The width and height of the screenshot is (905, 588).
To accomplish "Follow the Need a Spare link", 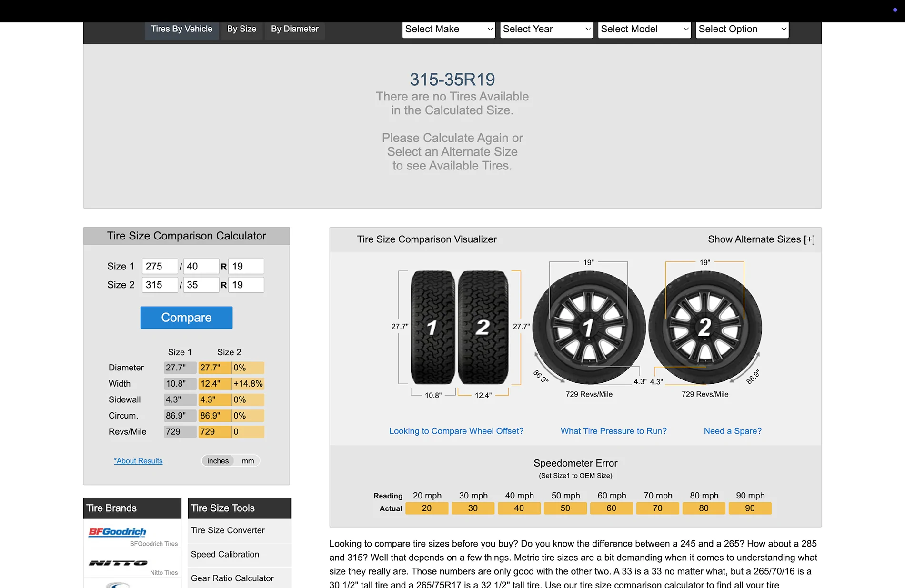I will (733, 431).
